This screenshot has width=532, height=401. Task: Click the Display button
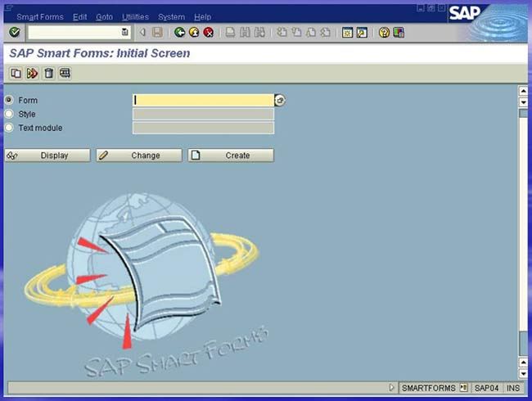[x=47, y=155]
